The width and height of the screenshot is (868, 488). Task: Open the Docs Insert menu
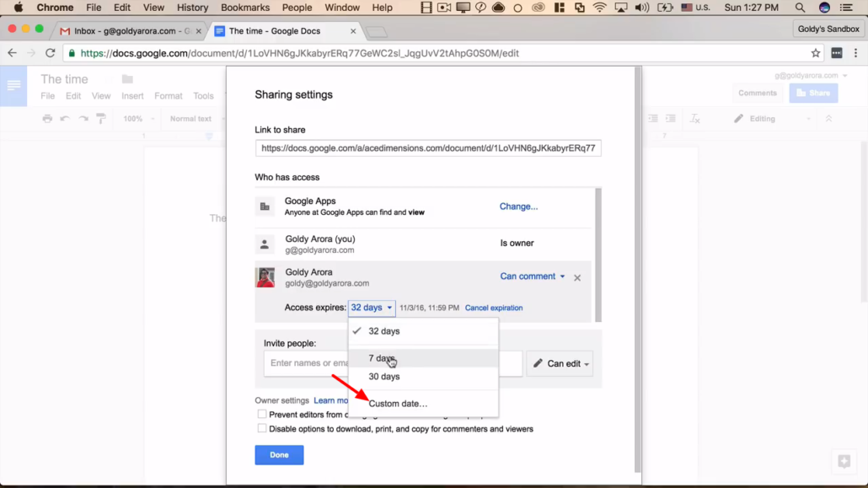(132, 96)
